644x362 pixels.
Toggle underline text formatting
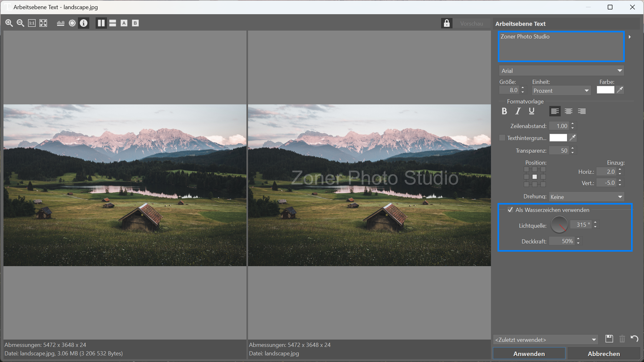[532, 111]
